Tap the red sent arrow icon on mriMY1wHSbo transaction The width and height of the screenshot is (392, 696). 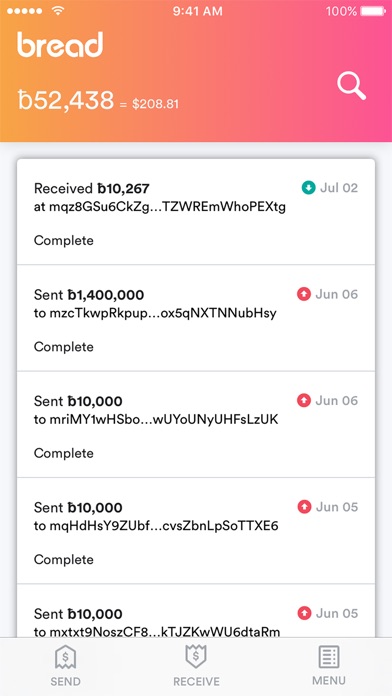tap(304, 401)
